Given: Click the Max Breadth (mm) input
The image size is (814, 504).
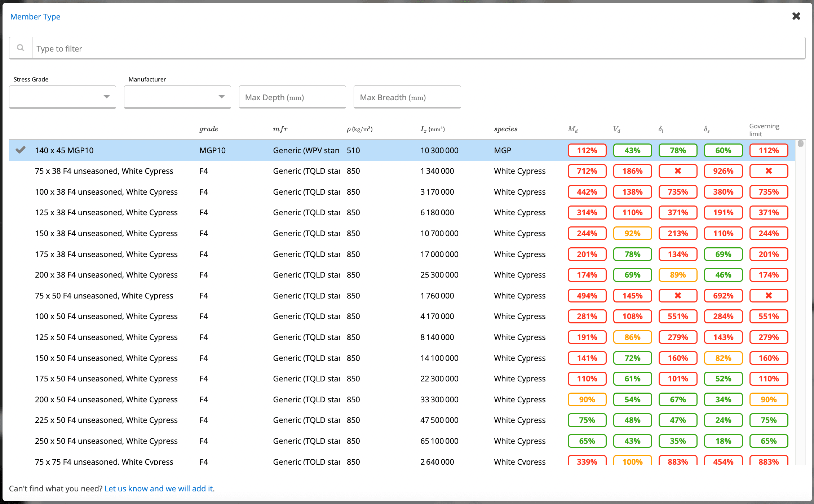Looking at the screenshot, I should tap(407, 97).
